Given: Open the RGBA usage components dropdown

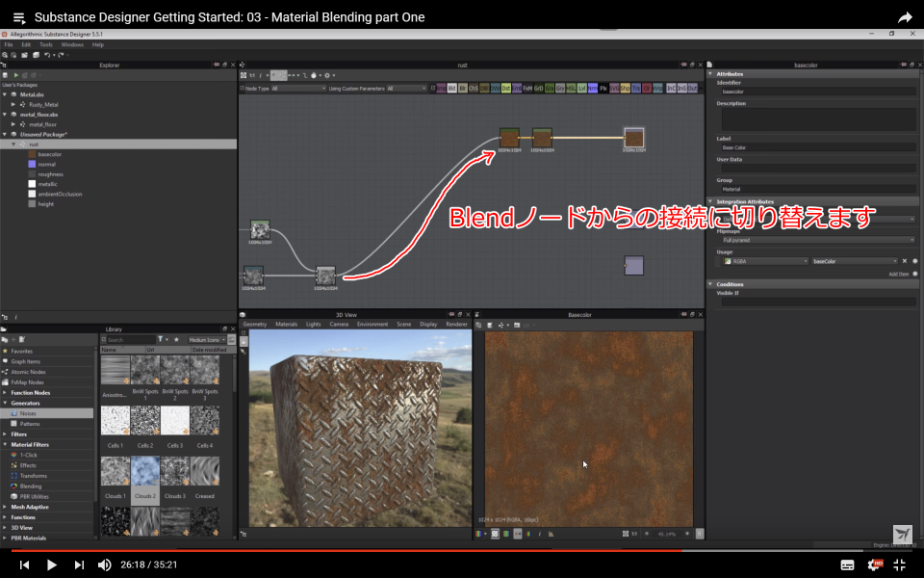Looking at the screenshot, I should point(765,261).
